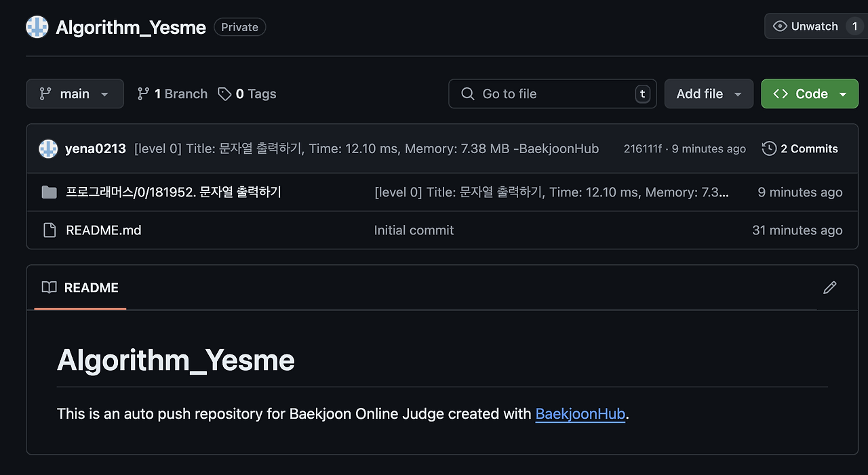Switch to the README tab section
Screen dimensions: 868x475
point(91,287)
